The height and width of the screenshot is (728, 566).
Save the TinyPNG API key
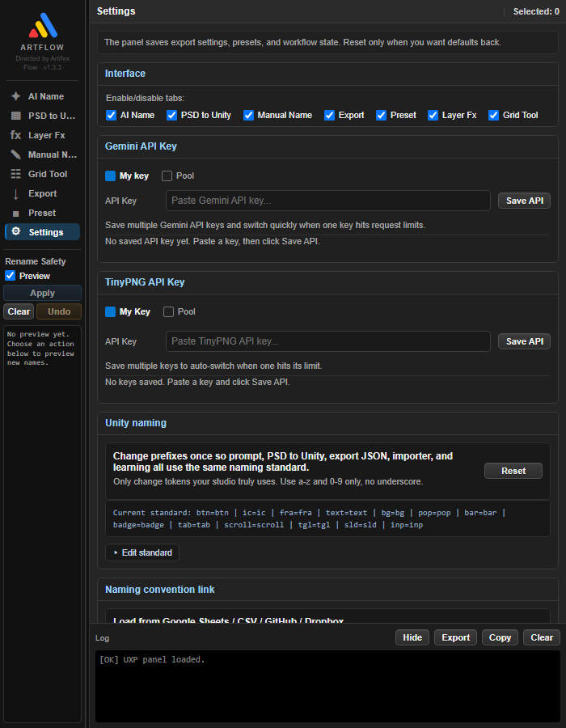click(x=524, y=341)
